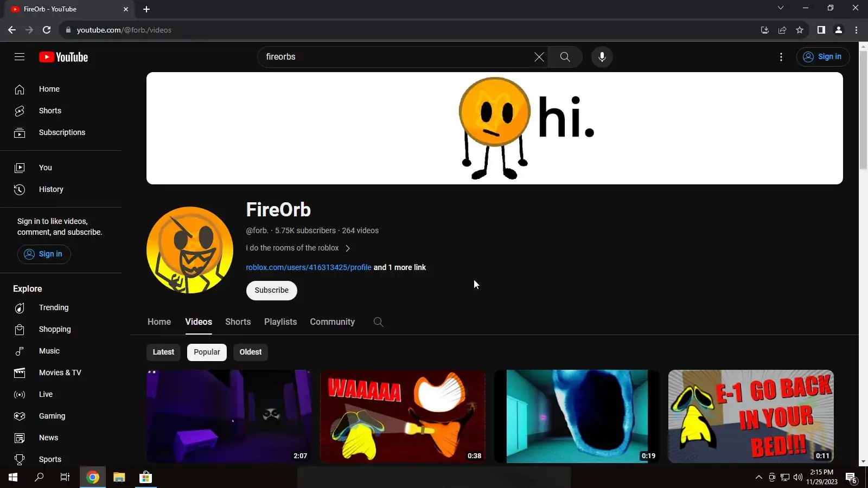Open File Explorer from the taskbar
Image resolution: width=868 pixels, height=488 pixels.
coord(119,477)
